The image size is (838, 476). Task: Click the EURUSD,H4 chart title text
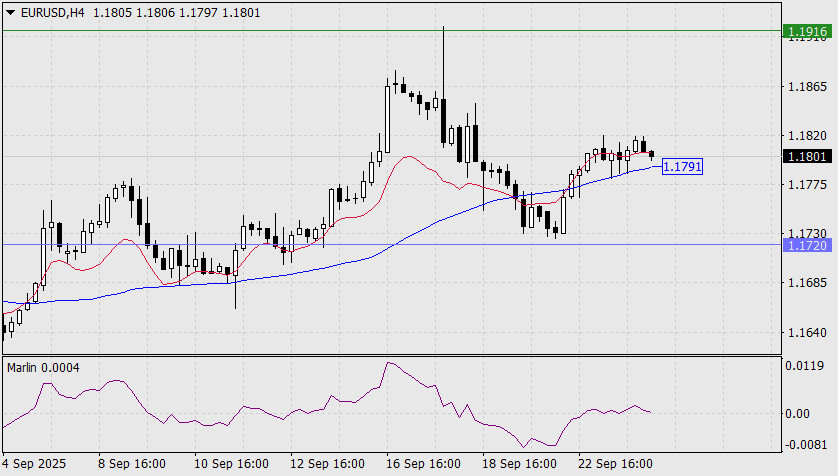pos(50,10)
